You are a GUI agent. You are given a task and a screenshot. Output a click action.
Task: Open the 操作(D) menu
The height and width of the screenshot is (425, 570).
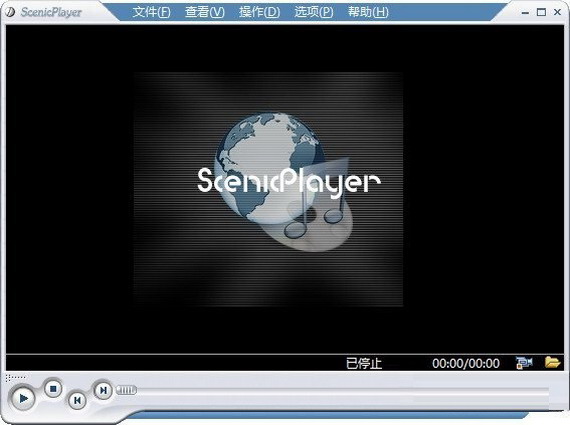259,12
